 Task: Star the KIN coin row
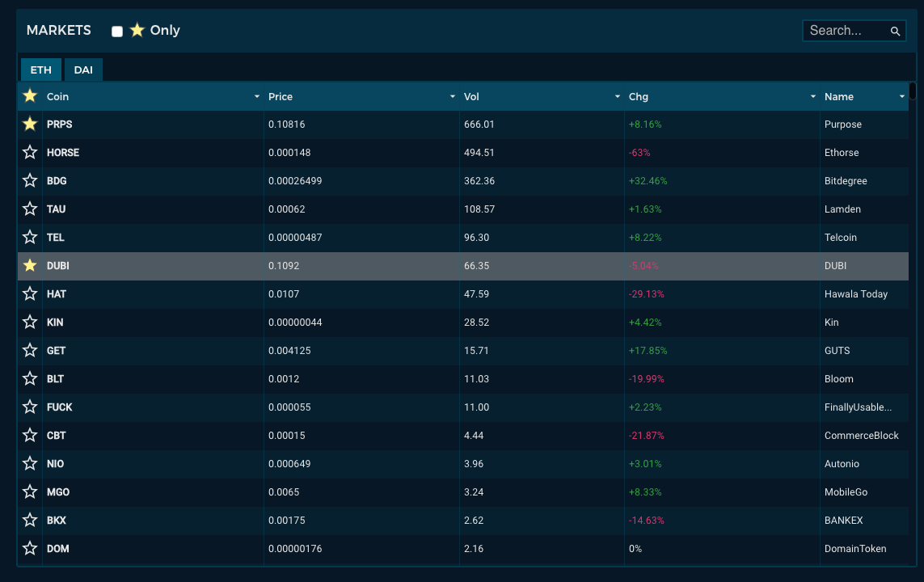point(30,322)
